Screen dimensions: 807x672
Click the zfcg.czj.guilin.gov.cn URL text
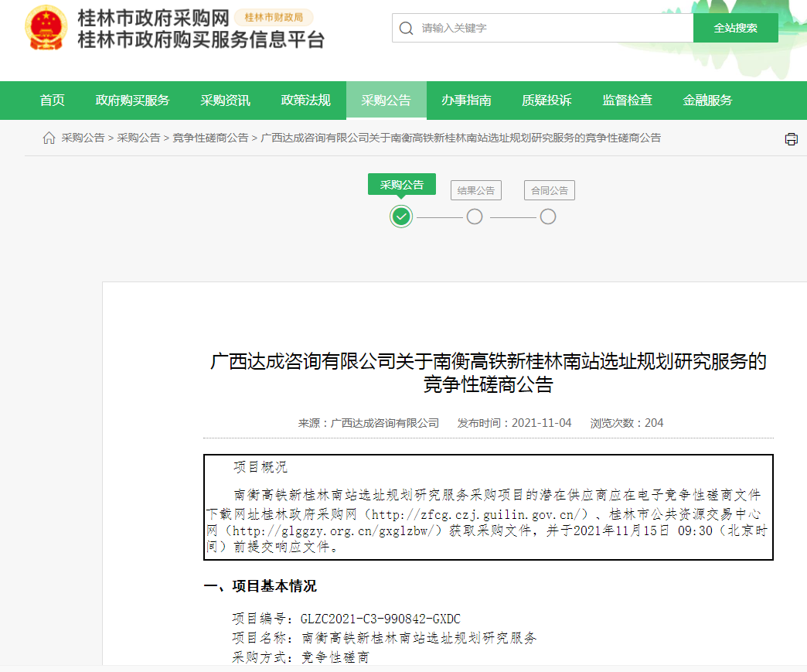click(477, 514)
